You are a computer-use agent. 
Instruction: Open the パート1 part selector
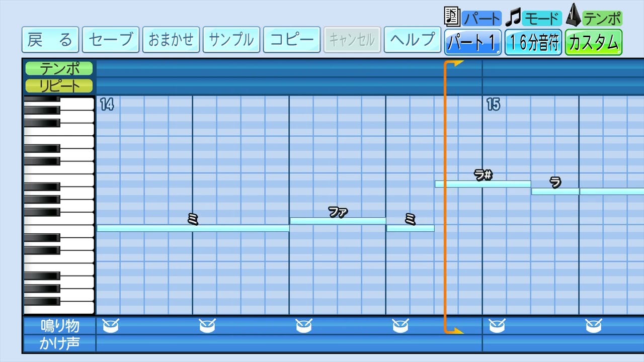pyautogui.click(x=473, y=42)
